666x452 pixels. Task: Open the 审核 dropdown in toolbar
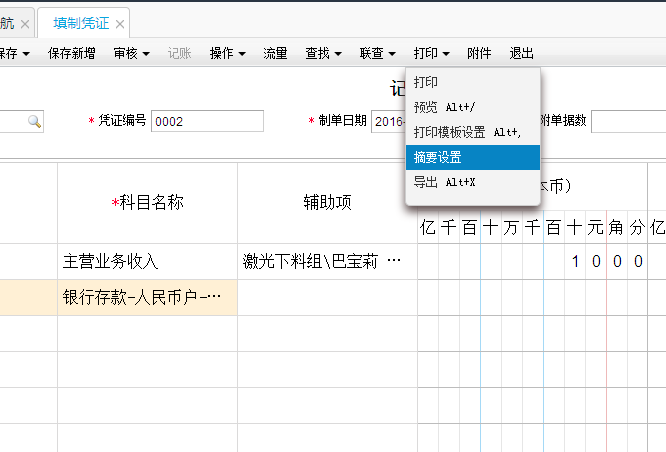pyautogui.click(x=131, y=53)
